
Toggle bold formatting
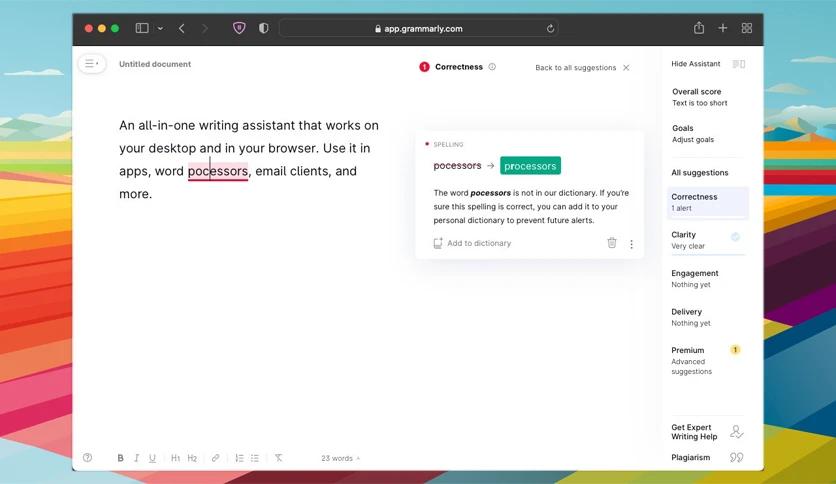point(120,458)
